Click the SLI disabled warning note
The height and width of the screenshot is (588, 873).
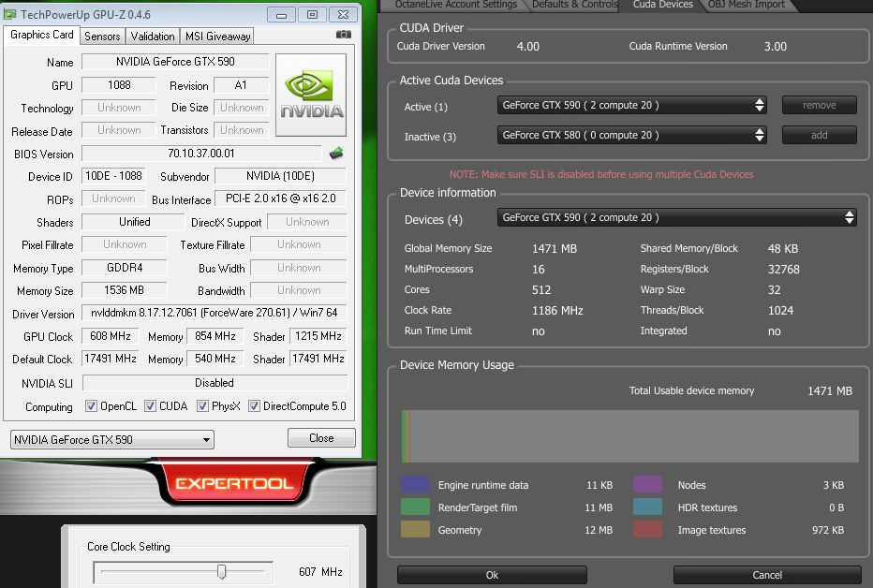coord(601,175)
